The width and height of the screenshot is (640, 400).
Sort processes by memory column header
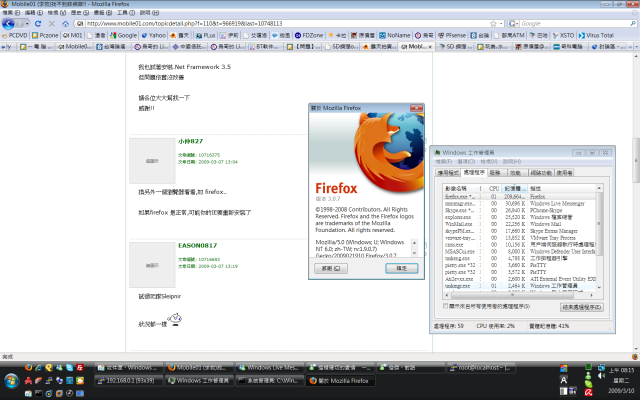[515, 189]
